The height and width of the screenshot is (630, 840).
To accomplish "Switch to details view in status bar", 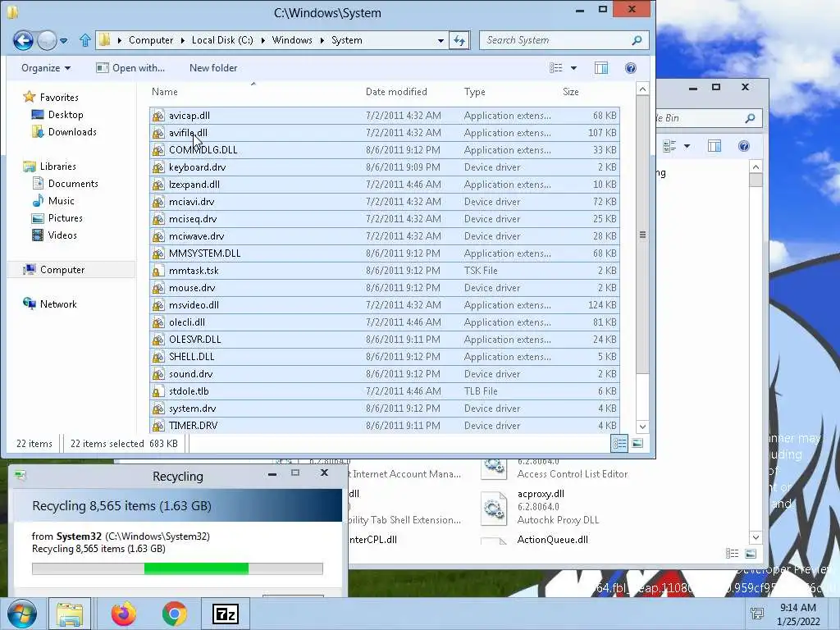I will (x=619, y=443).
